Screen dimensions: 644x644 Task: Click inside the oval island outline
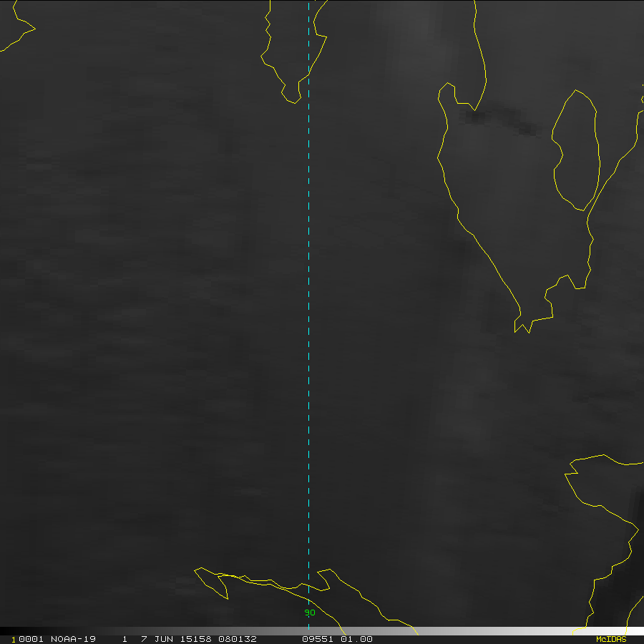point(577,150)
